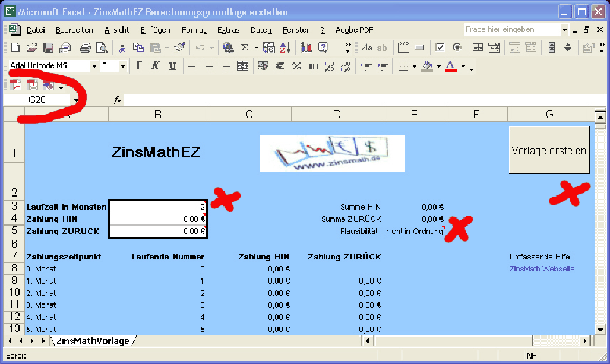610x364 pixels.
Task: Merge and center cells
Action: tap(242, 66)
